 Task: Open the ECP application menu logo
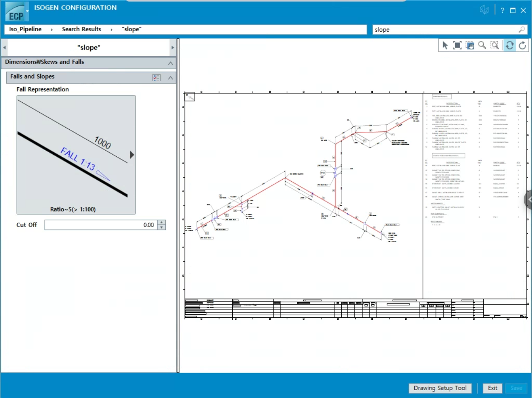click(x=16, y=12)
